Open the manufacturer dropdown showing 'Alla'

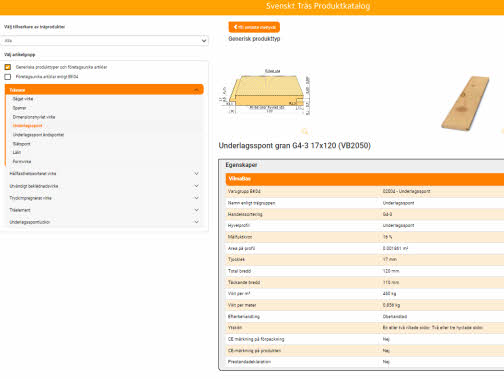(x=104, y=41)
